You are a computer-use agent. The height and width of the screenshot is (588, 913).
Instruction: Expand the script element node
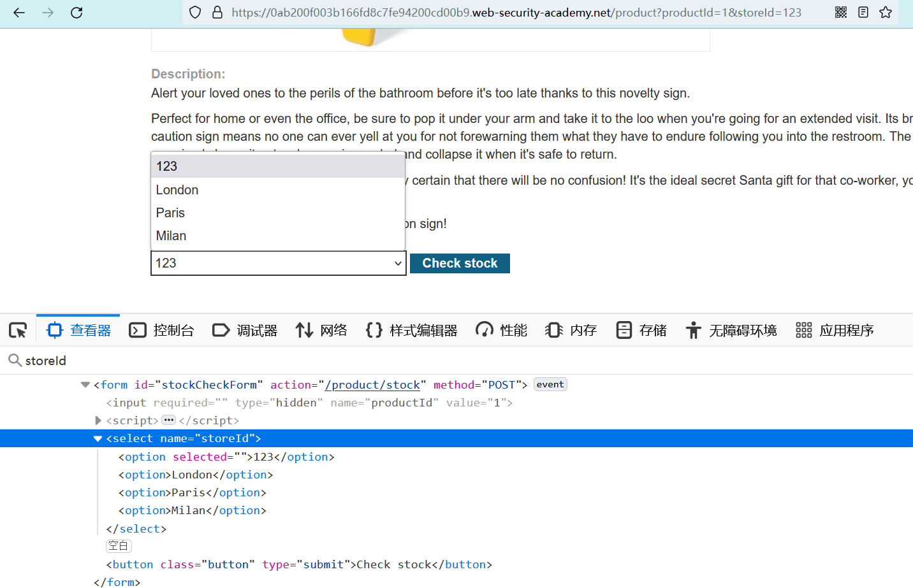(x=98, y=420)
